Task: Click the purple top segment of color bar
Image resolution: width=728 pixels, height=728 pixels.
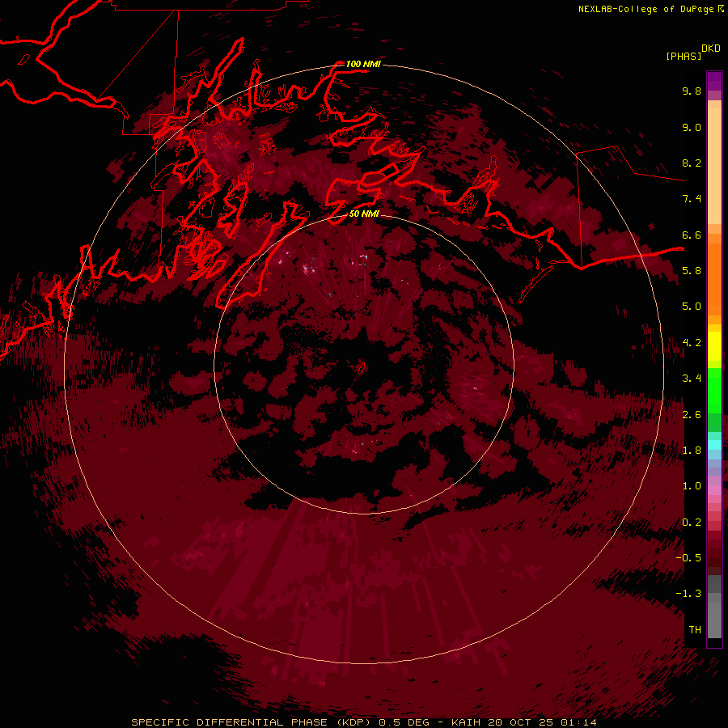Action: pyautogui.click(x=714, y=81)
